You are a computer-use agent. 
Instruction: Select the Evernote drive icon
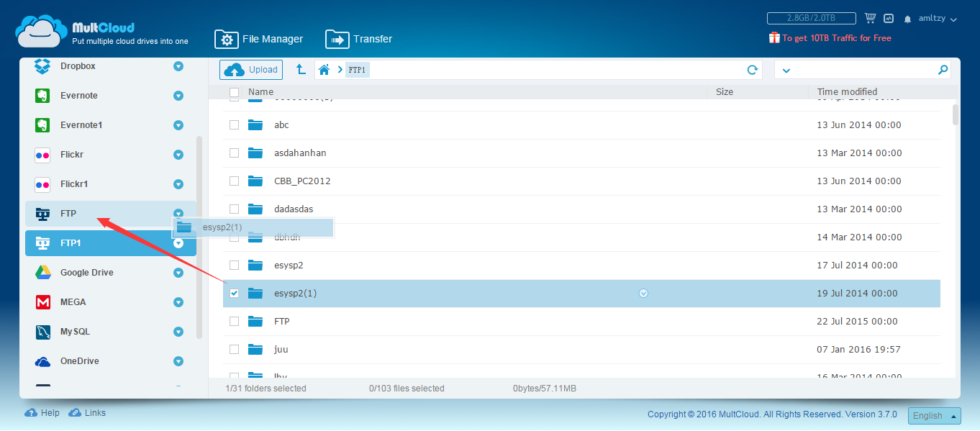coord(42,96)
